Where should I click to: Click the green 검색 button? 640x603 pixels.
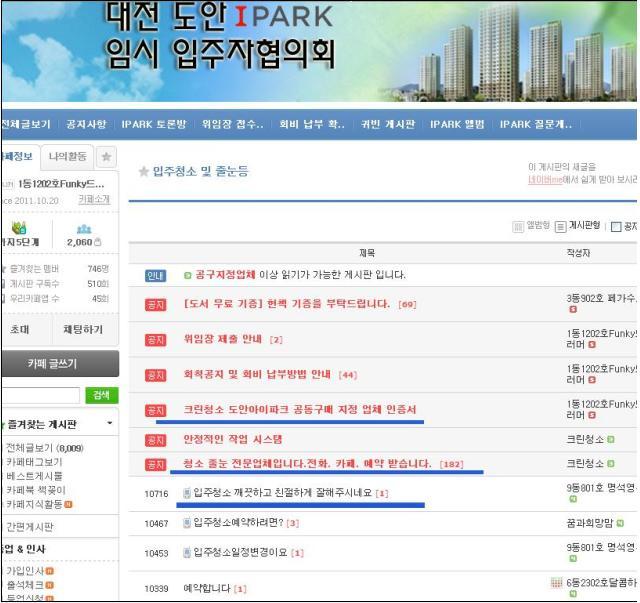101,395
